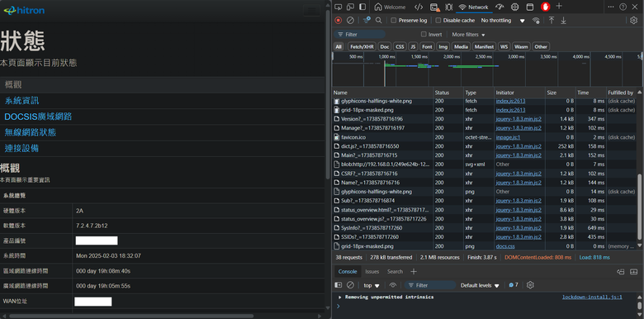Click the network search magnifier icon

[379, 20]
